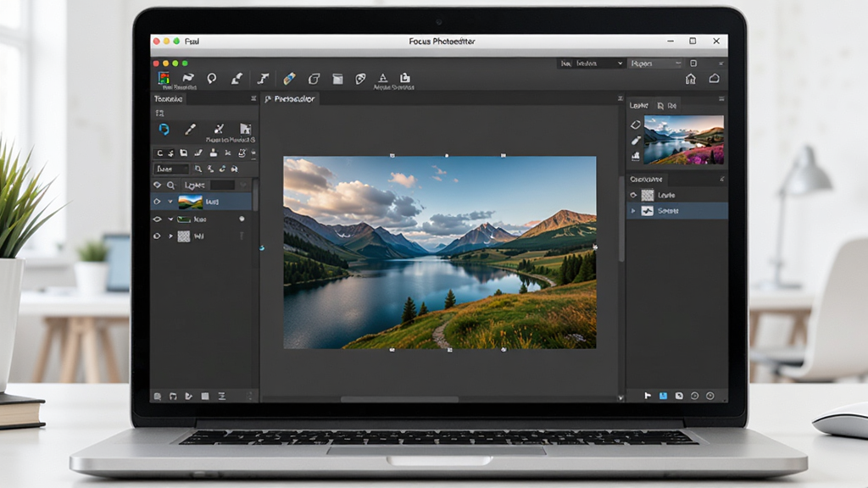Toggle the eye of the checkered-thumbnail layer in left panel
The width and height of the screenshot is (868, 488).
click(x=157, y=236)
